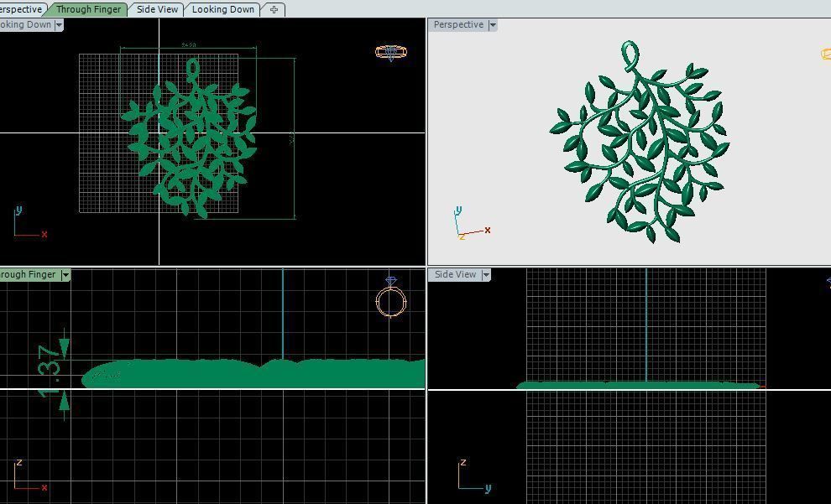Image resolution: width=831 pixels, height=504 pixels.
Task: Click the XYZ axis indicator in Perspective view
Action: (472, 223)
